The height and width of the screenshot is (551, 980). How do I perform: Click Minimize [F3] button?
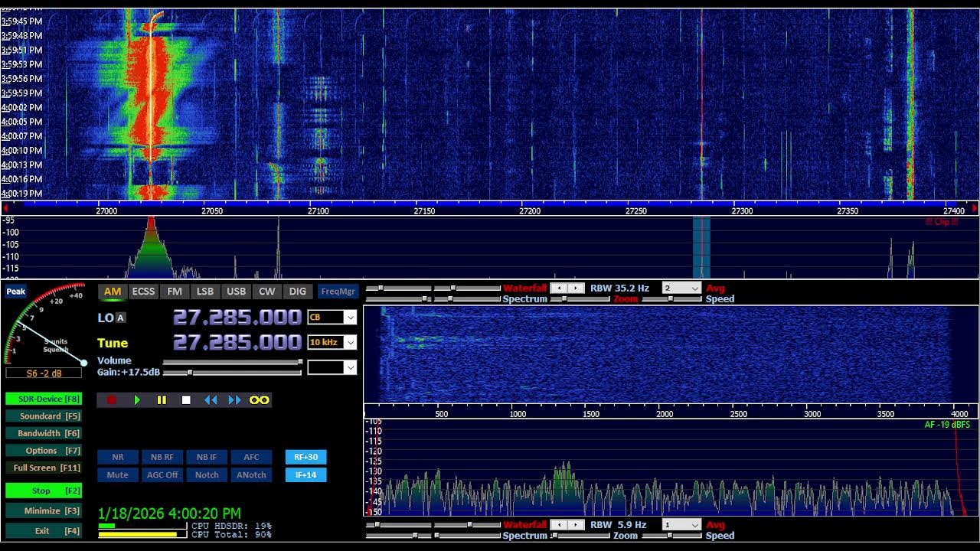[44, 510]
